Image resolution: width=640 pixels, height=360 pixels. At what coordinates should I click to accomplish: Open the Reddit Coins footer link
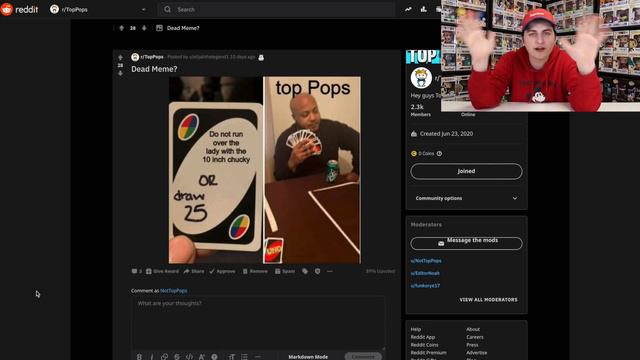click(x=424, y=345)
